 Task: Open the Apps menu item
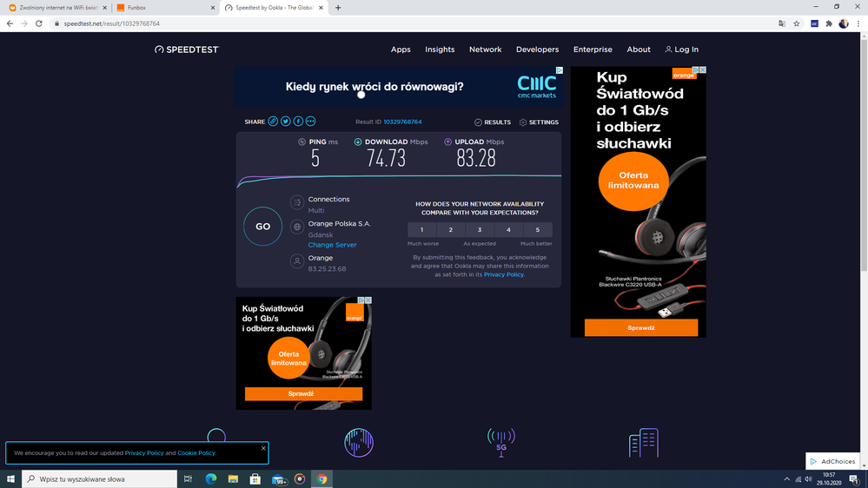tap(401, 49)
